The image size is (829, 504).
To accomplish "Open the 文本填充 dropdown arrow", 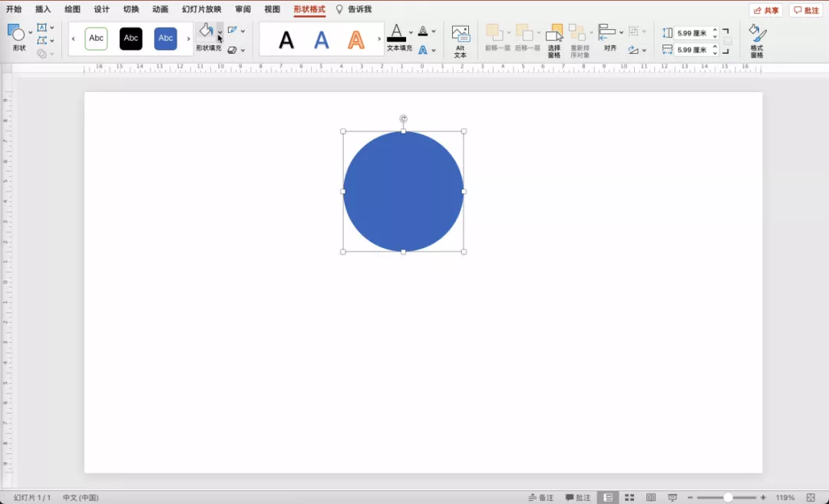I will click(411, 32).
